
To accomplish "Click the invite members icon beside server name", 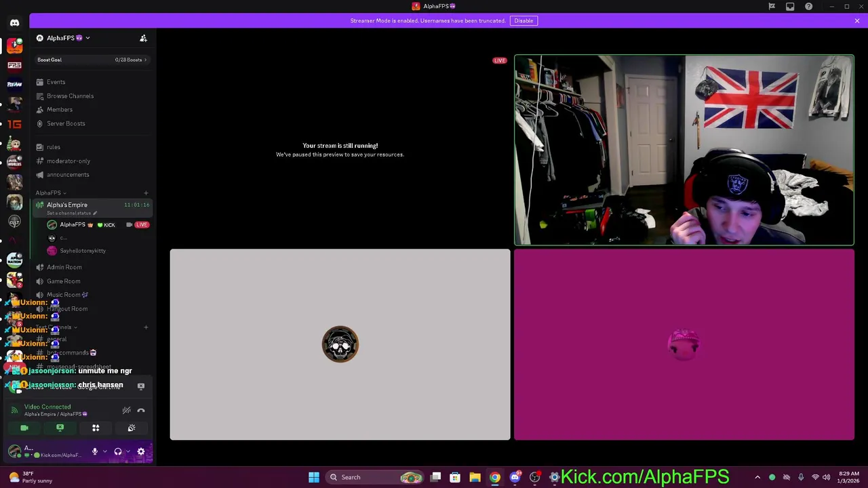I will [143, 38].
